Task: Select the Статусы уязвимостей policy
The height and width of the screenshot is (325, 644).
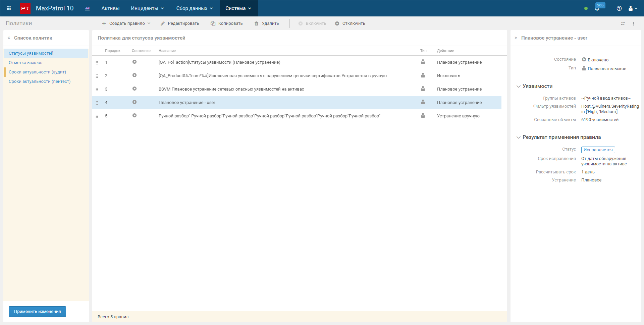Action: point(46,53)
